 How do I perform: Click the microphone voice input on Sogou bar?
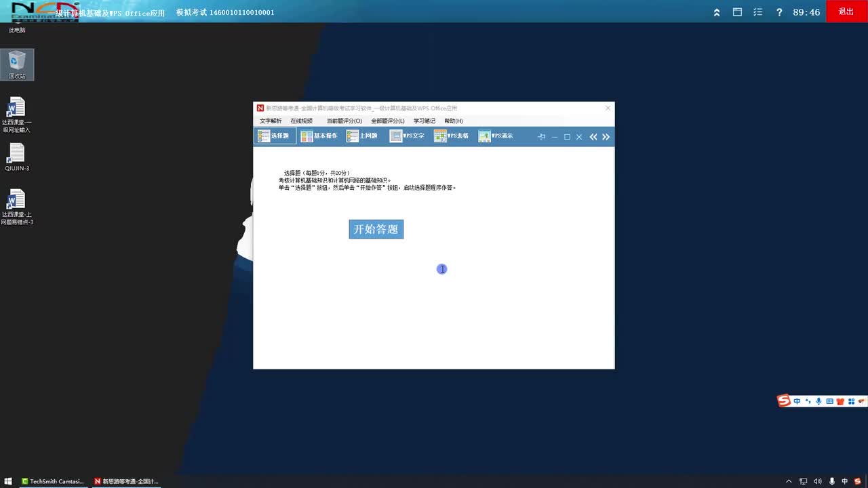[x=818, y=401]
